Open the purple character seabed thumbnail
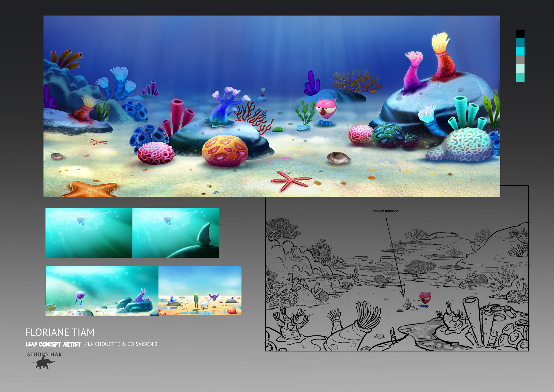Screen dimensions: 554x392 tap(102, 290)
